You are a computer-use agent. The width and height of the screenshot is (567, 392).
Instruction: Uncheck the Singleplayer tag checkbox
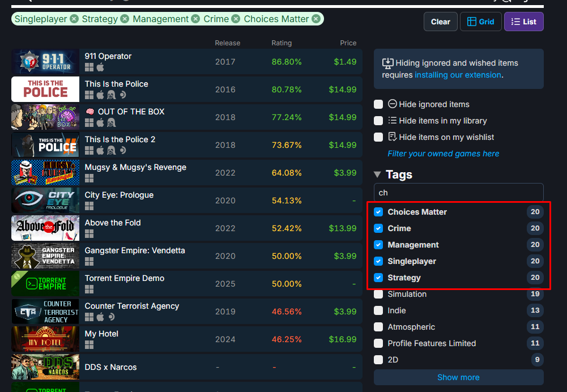(x=378, y=261)
